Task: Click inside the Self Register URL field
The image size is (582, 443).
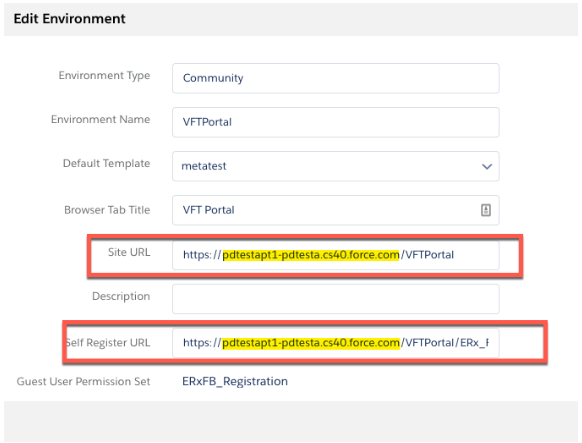Action: tap(336, 342)
